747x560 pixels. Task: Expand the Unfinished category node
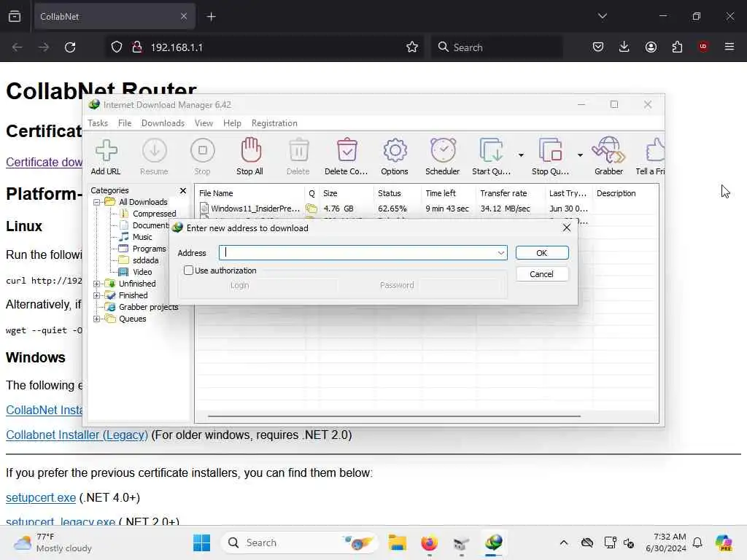[97, 284]
